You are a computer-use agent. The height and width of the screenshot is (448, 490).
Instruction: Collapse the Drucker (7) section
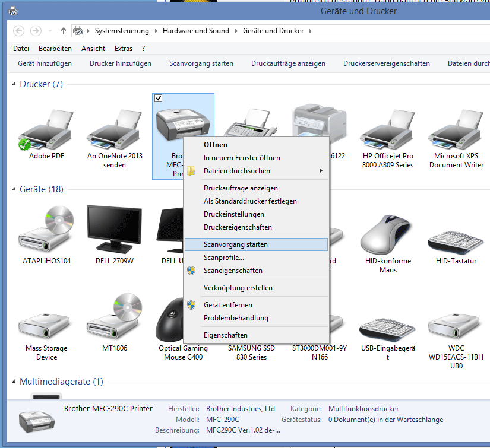tap(14, 84)
